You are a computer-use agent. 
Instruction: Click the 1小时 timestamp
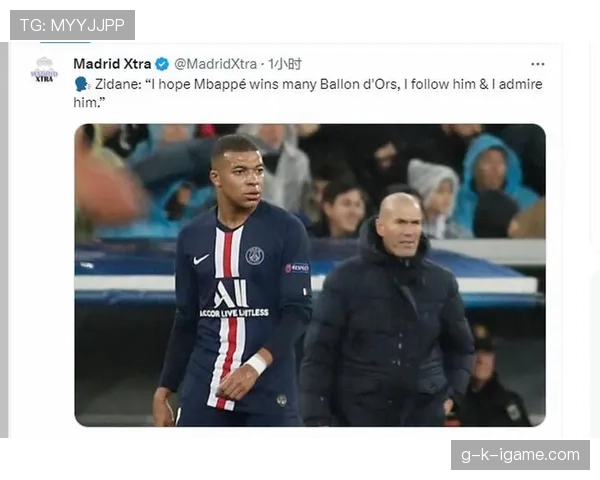(284, 64)
